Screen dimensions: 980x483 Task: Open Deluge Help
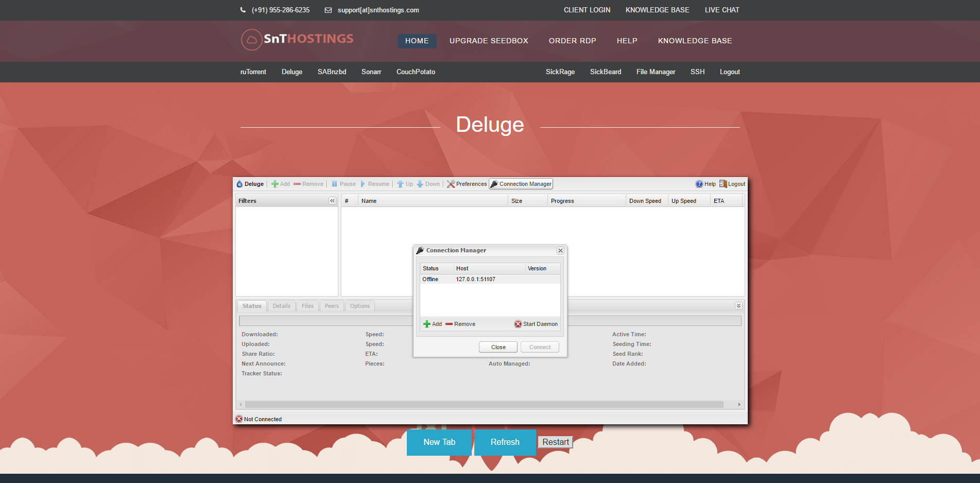[x=706, y=184]
